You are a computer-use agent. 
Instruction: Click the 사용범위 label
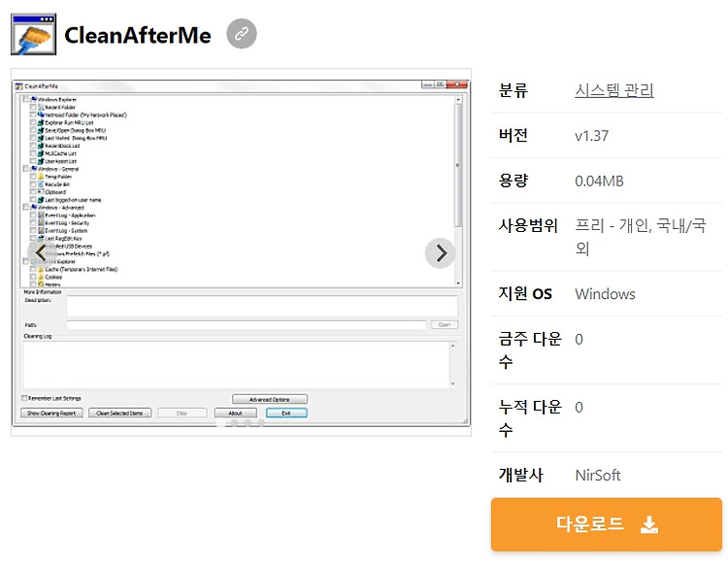point(528,225)
